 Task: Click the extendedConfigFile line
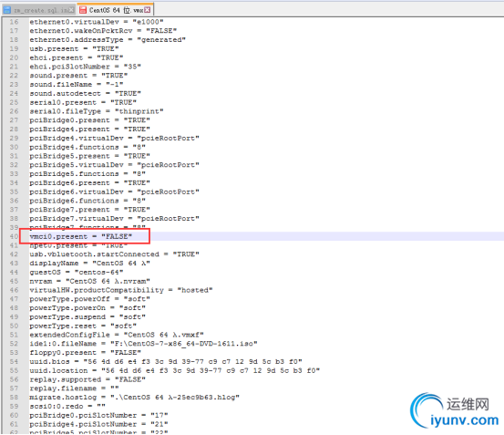117,335
